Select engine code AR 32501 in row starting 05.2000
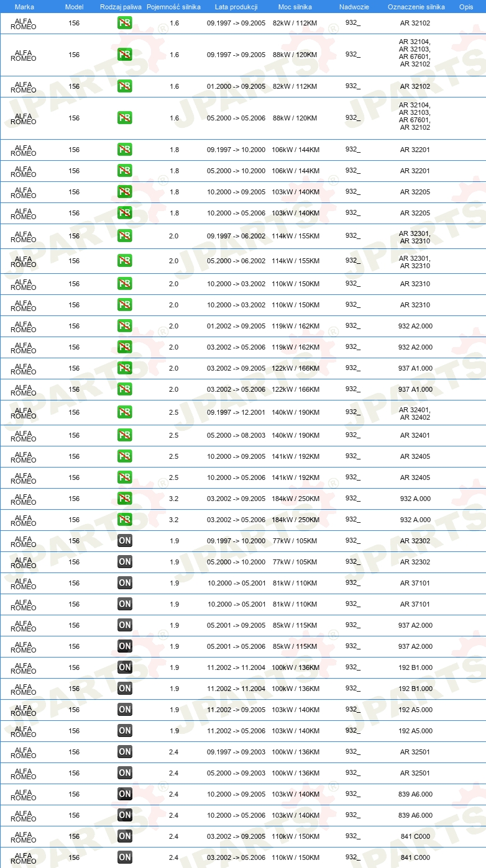 point(415,773)
